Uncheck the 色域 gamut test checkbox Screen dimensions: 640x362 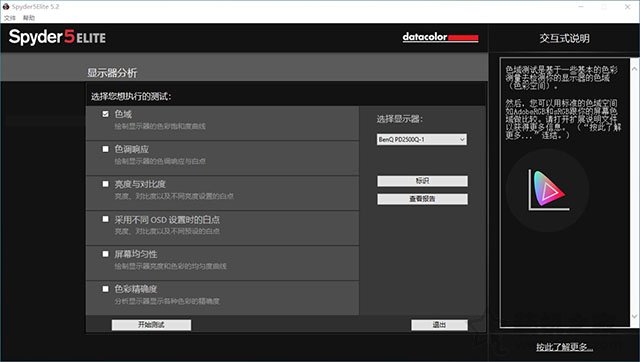(106, 114)
